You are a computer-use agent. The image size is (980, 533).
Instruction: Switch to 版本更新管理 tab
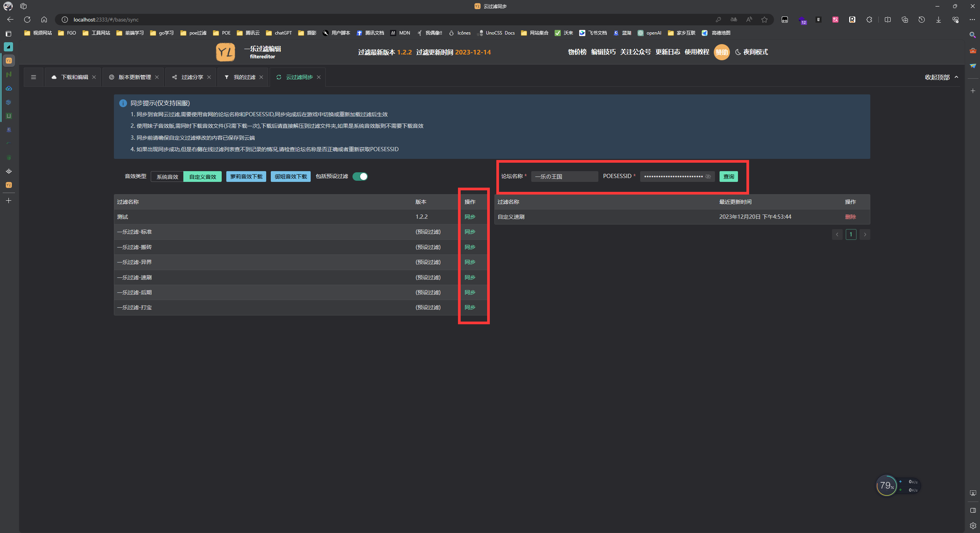pyautogui.click(x=133, y=77)
